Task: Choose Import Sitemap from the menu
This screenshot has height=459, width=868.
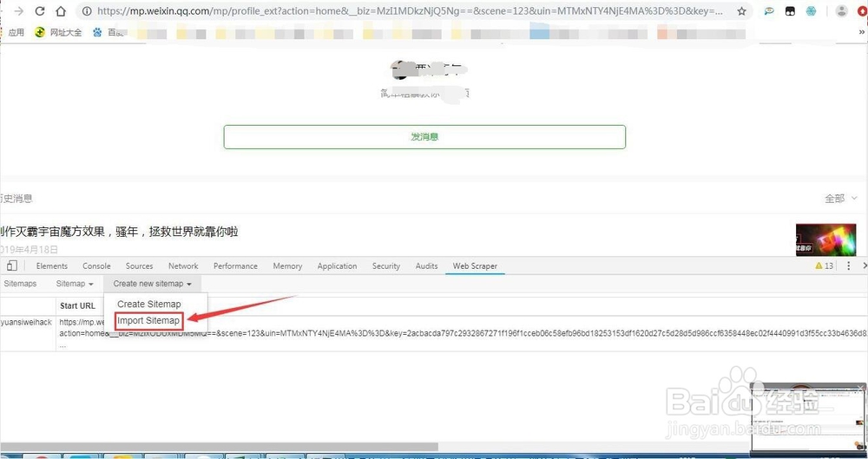Action: click(148, 320)
